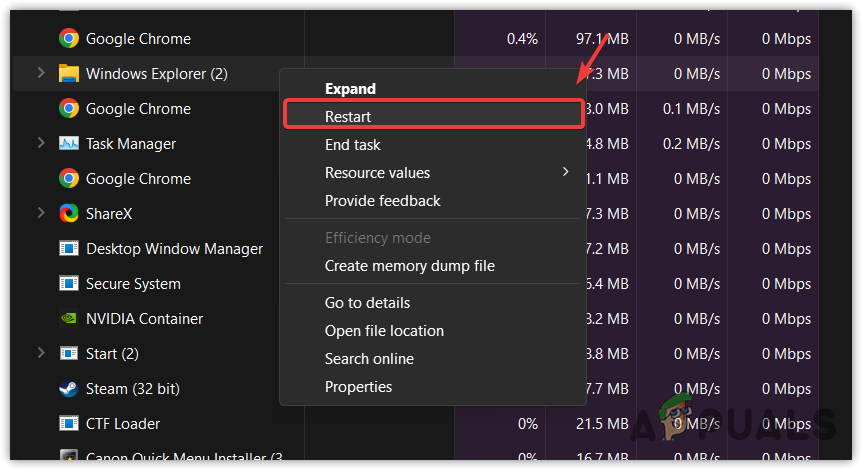Click Create memory dump file

pyautogui.click(x=409, y=266)
